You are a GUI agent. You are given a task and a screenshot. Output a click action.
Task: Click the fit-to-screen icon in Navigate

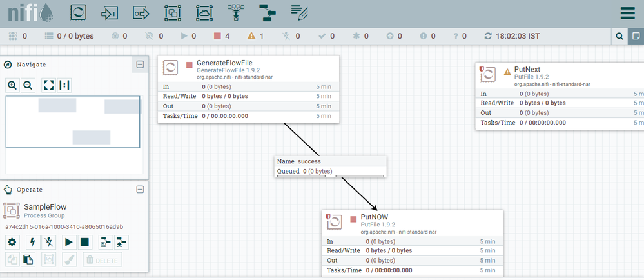[x=49, y=85]
